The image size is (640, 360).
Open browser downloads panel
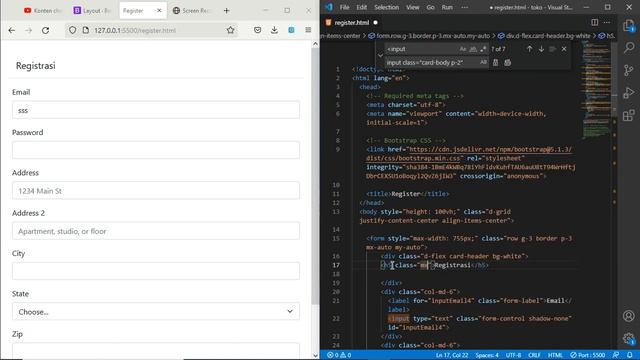(x=274, y=30)
